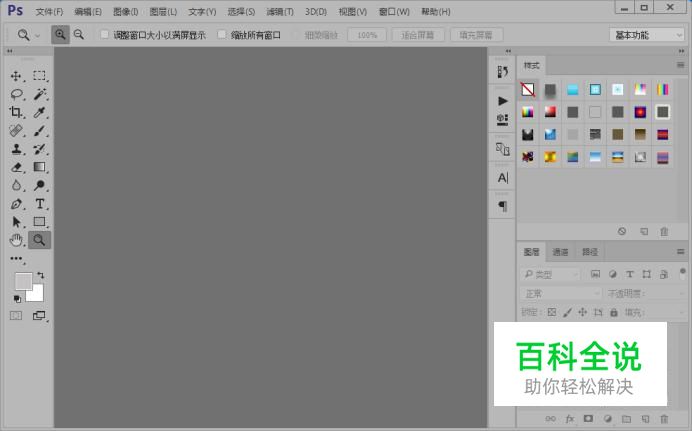Open the 3D menu
This screenshot has height=431, width=692.
point(316,12)
